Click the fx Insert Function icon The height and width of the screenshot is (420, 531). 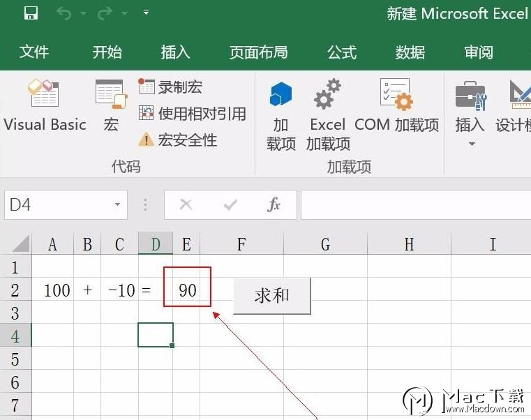click(x=274, y=204)
